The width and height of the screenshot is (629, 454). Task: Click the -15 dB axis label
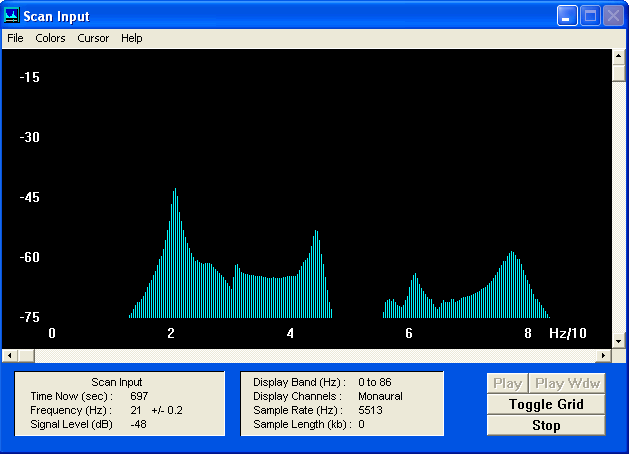[29, 77]
